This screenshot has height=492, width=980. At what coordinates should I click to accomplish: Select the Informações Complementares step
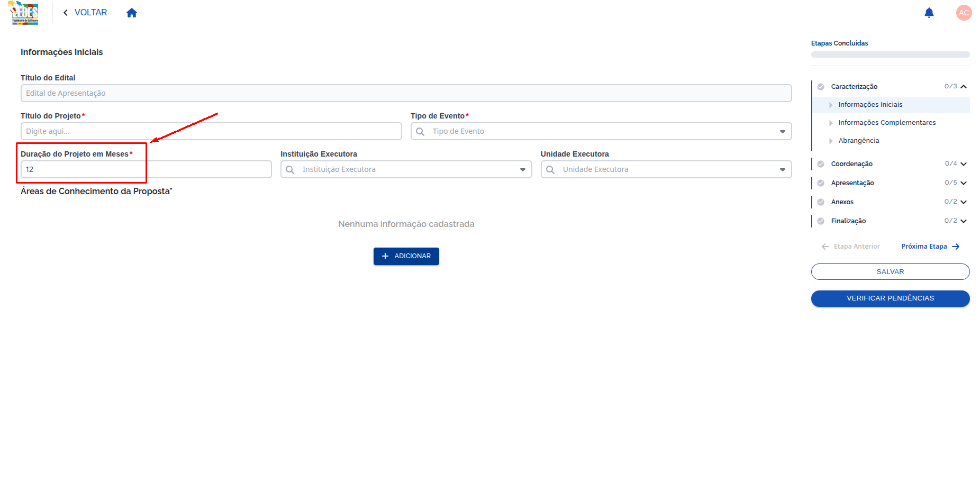(892, 123)
